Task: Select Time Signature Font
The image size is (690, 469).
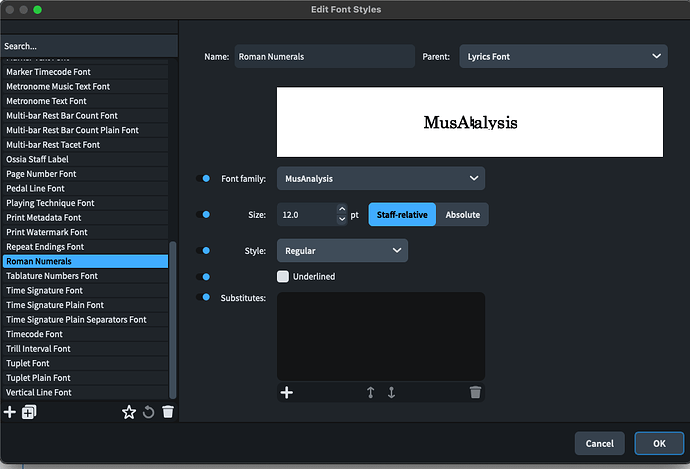Action: 85,290
